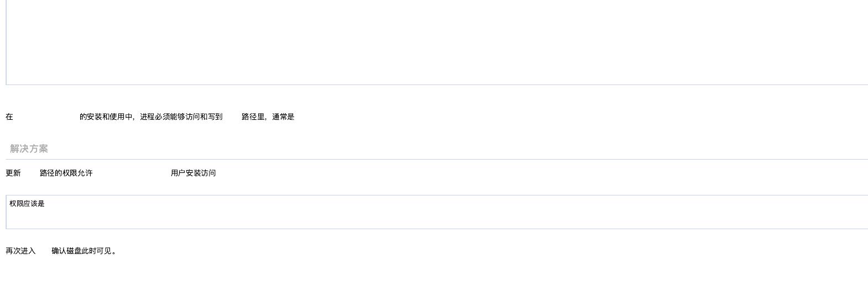868x307 pixels.
Task: Click the blank gap between 写到 and 路径里
Action: 232,117
